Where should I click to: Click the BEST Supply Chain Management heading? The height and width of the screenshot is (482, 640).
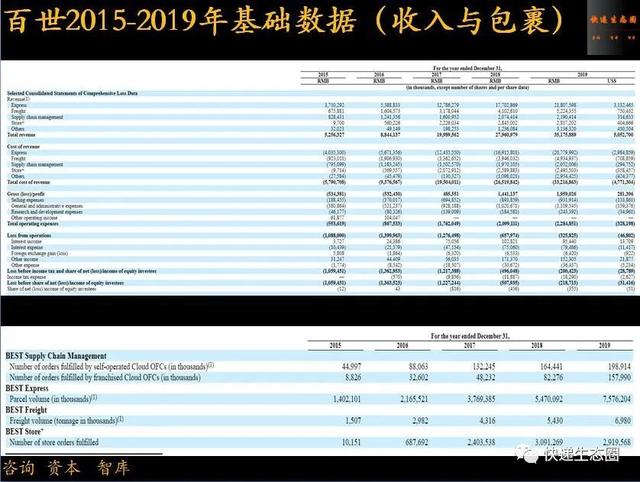click(56, 356)
